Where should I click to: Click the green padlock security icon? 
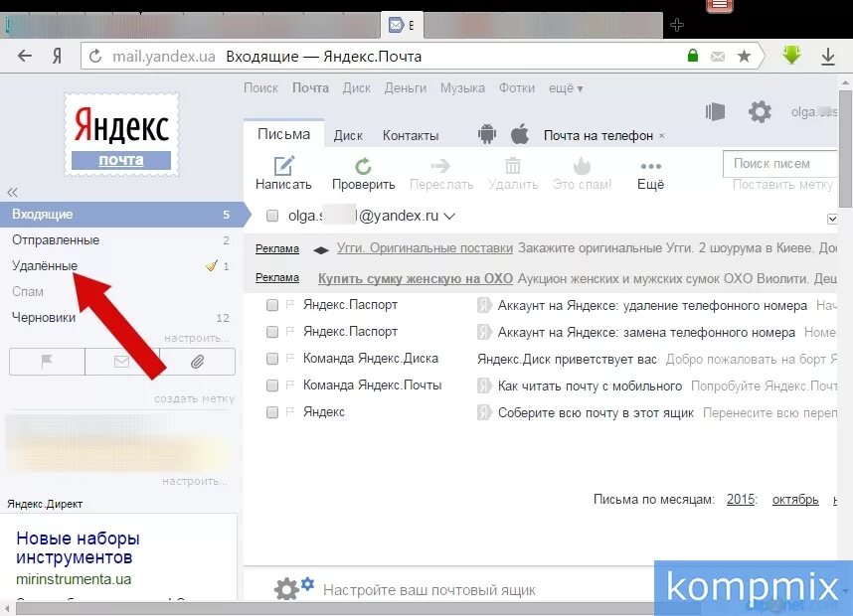(693, 56)
